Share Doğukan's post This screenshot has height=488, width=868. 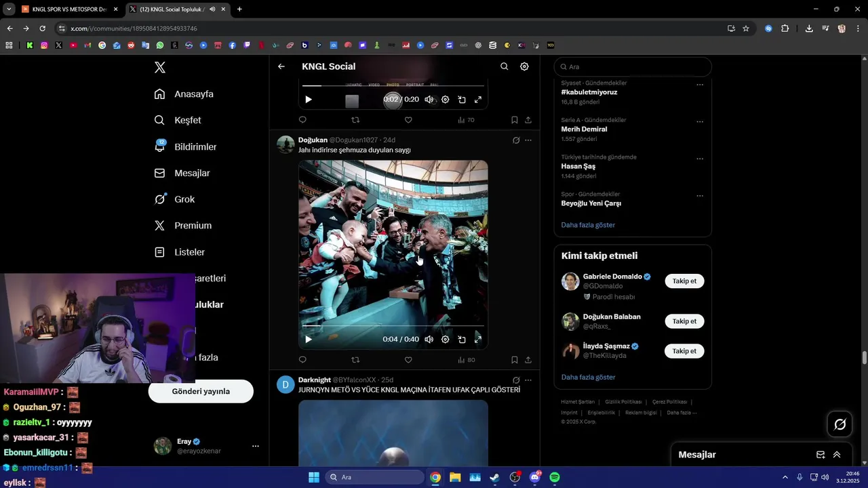tap(528, 360)
